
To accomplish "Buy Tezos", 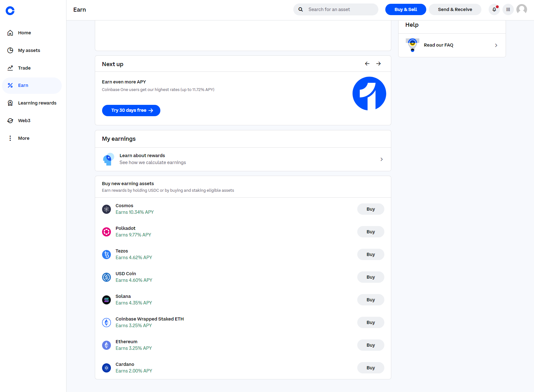I will pyautogui.click(x=371, y=254).
